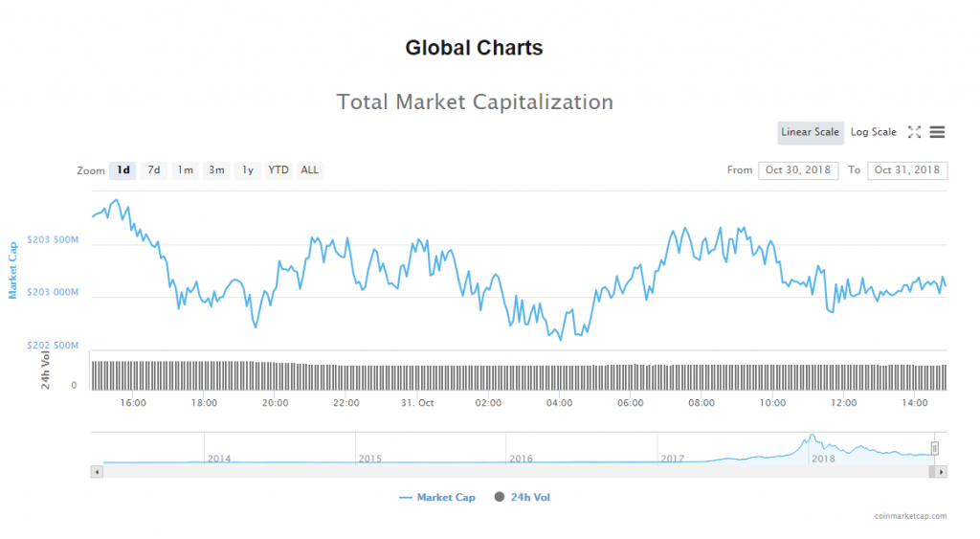
Task: Select the 1m zoom range
Action: 185,170
